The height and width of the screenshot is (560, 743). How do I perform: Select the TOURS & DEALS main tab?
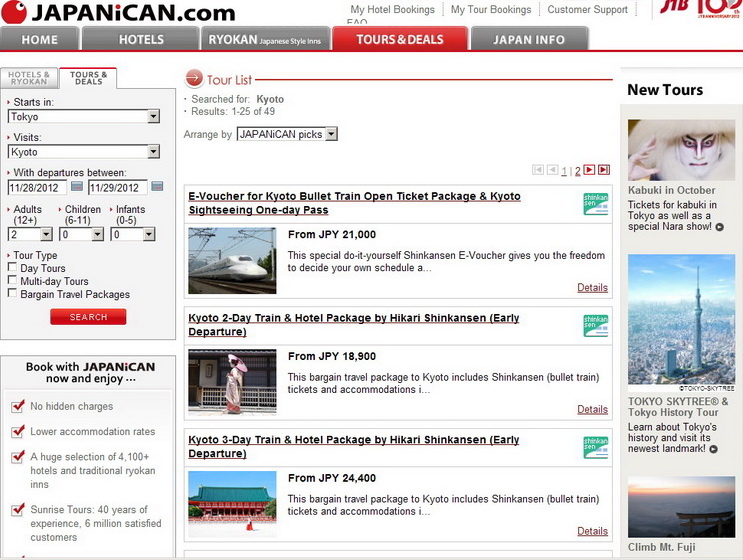click(x=400, y=39)
